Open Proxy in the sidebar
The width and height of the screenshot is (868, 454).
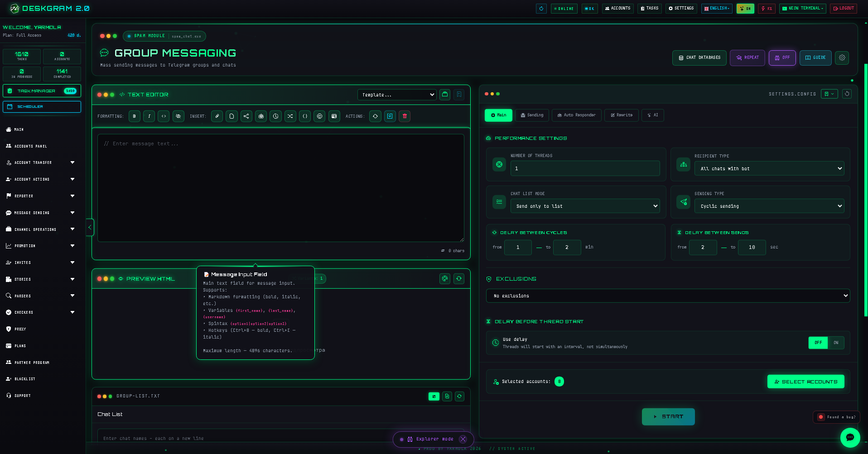pyautogui.click(x=40, y=329)
